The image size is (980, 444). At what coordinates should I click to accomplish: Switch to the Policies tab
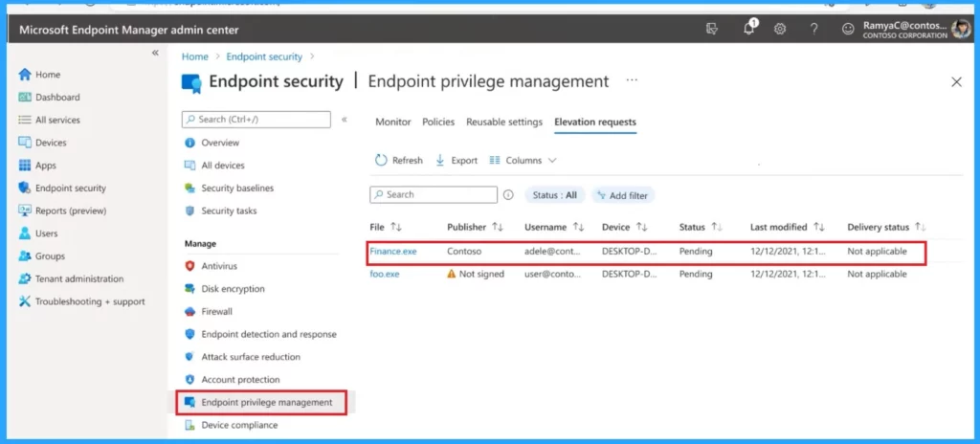(x=438, y=122)
